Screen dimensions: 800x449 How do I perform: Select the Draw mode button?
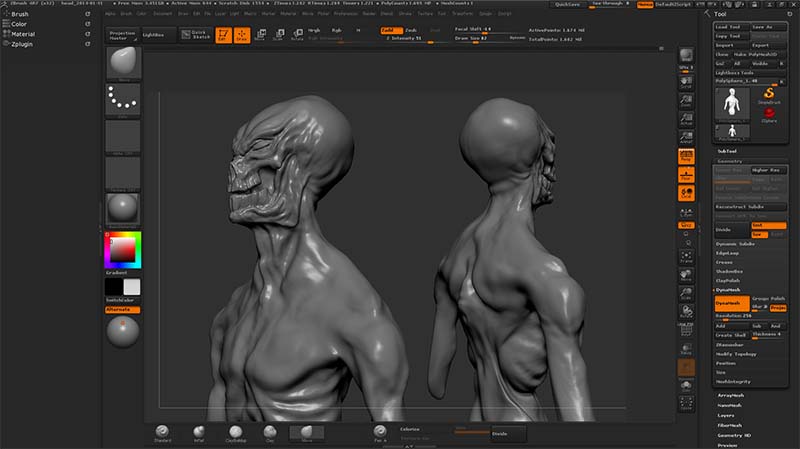pos(242,35)
